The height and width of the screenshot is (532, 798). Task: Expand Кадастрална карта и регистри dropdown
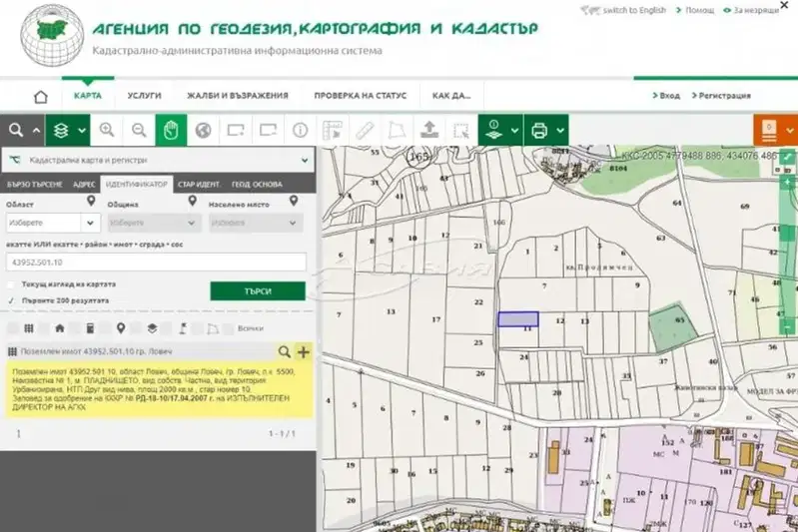tap(158, 161)
